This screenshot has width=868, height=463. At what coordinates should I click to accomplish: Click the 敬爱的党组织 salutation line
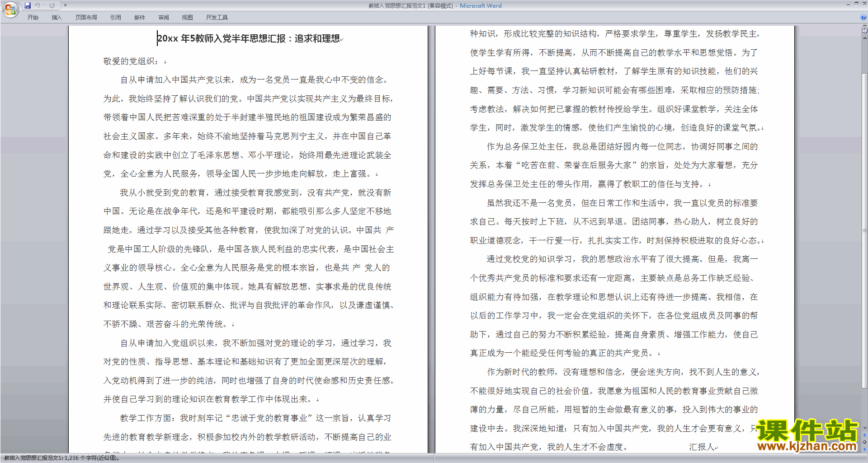click(x=131, y=61)
